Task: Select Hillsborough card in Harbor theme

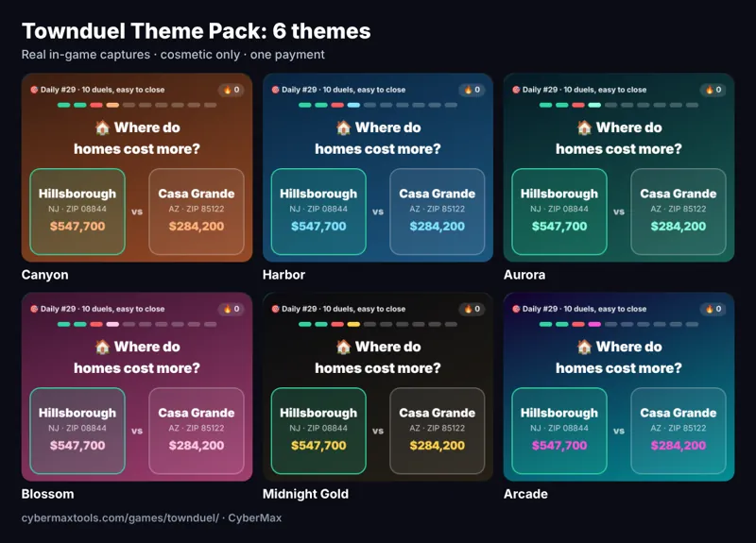Action: 318,212
